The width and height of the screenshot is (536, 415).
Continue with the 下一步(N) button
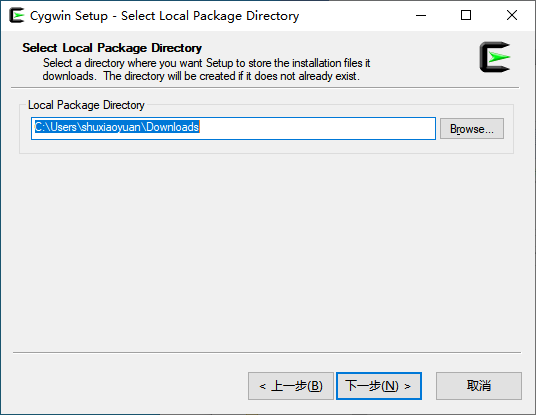[379, 386]
